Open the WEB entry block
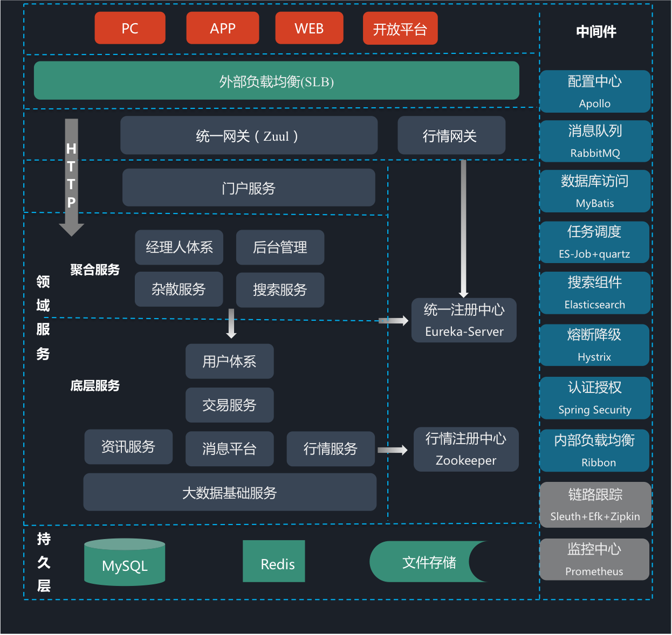The image size is (672, 635). (309, 28)
